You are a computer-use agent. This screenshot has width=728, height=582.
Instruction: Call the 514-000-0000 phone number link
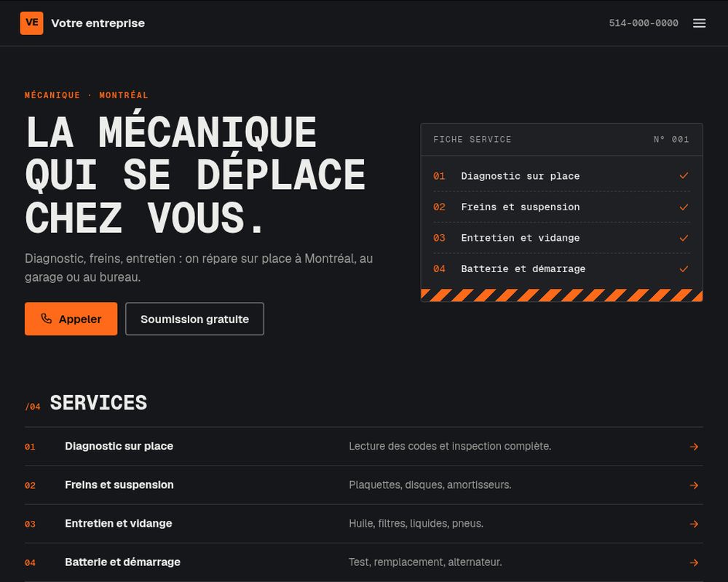pos(644,23)
